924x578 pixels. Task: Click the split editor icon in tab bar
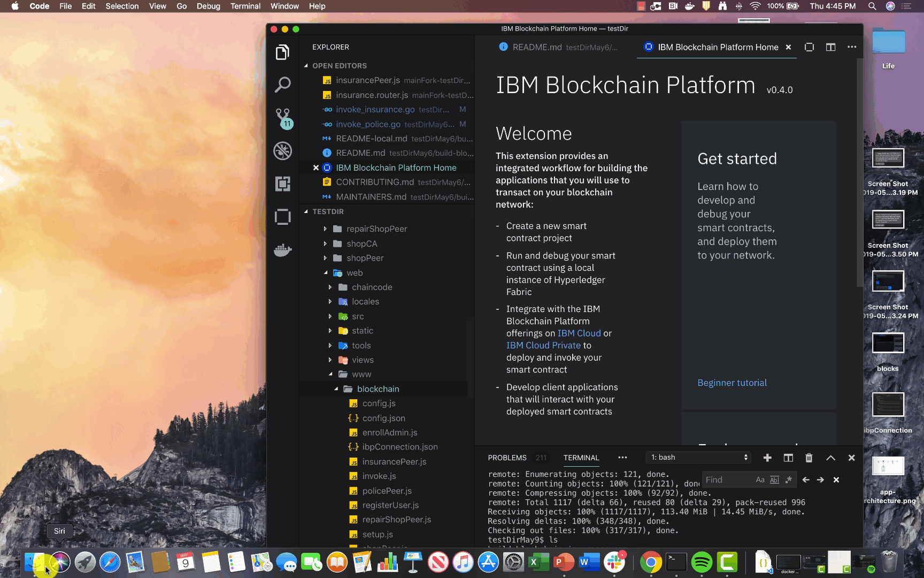(x=830, y=47)
